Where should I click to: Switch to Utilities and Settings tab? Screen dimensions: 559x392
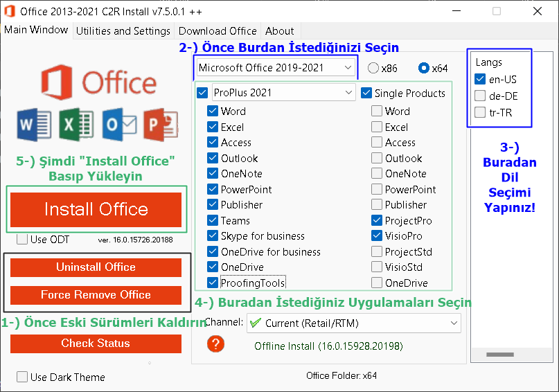pos(123,31)
